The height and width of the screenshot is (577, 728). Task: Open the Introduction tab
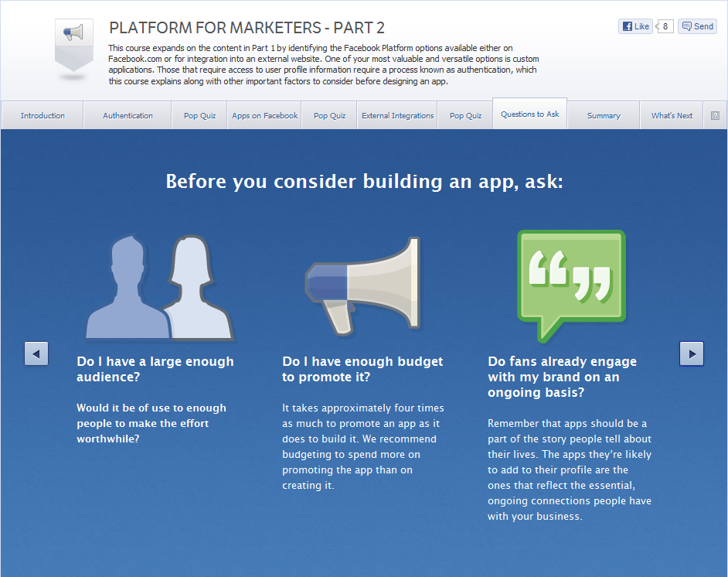coord(43,115)
